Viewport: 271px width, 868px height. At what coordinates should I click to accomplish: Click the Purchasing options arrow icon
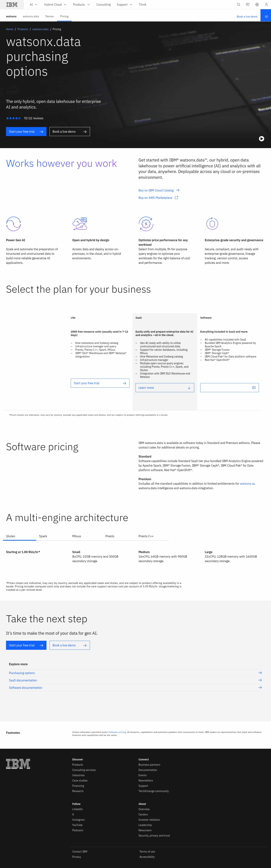click(x=260, y=673)
